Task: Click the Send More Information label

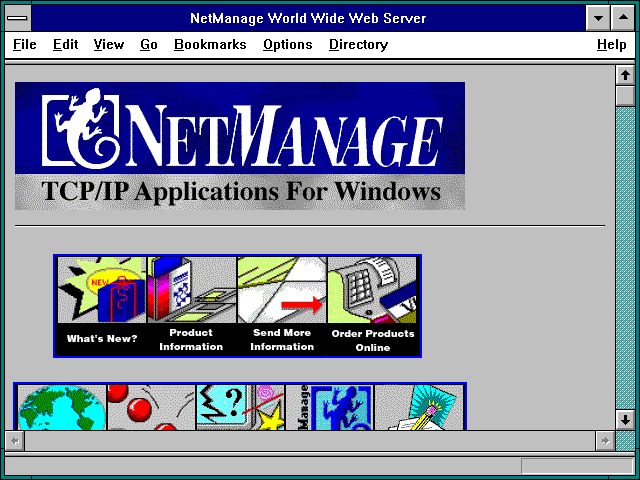Action: pos(282,340)
